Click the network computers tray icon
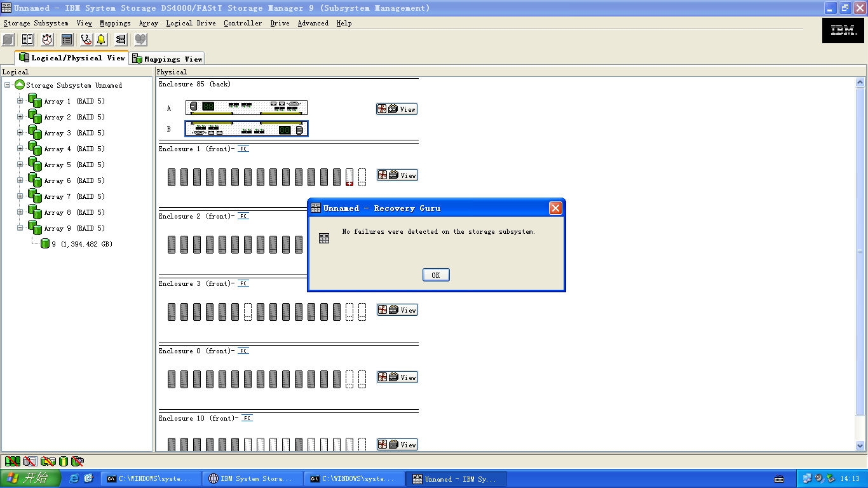 pyautogui.click(x=807, y=478)
